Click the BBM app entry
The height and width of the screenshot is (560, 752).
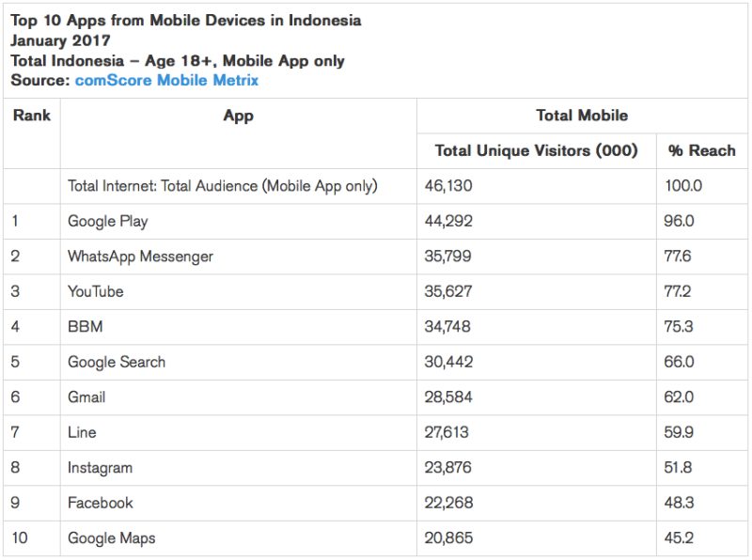coord(86,326)
